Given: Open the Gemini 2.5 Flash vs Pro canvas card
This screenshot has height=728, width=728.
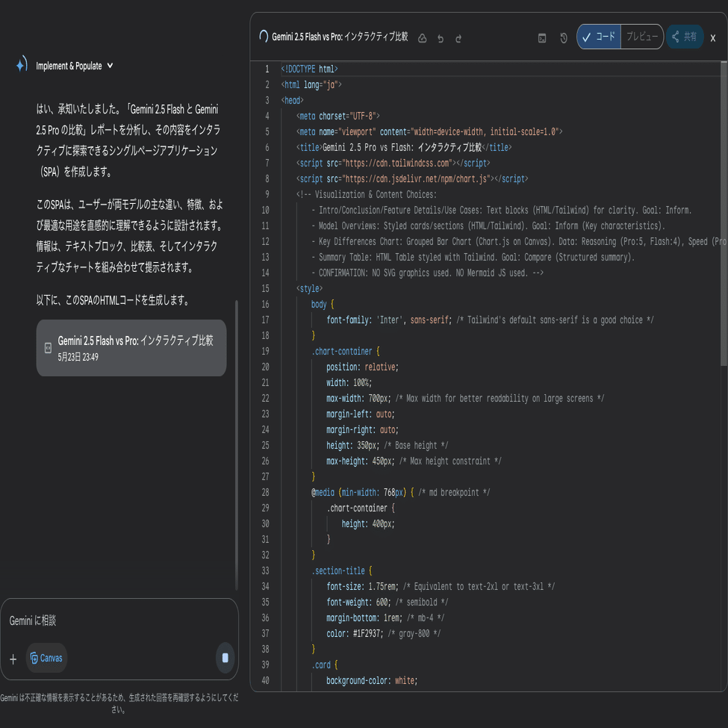Looking at the screenshot, I should click(x=131, y=348).
